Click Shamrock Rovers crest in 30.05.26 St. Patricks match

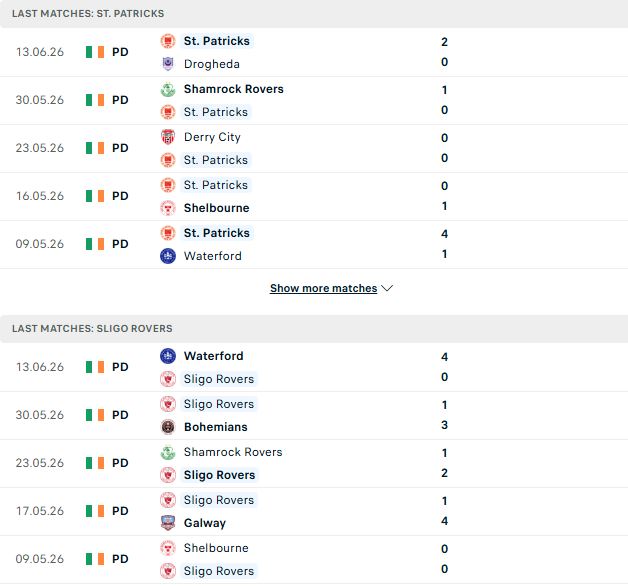point(168,89)
